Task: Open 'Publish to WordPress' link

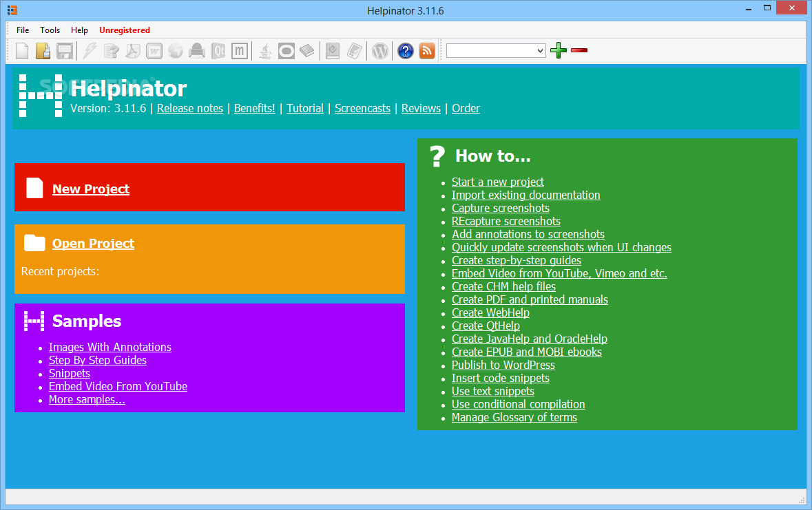Action: pyautogui.click(x=503, y=365)
